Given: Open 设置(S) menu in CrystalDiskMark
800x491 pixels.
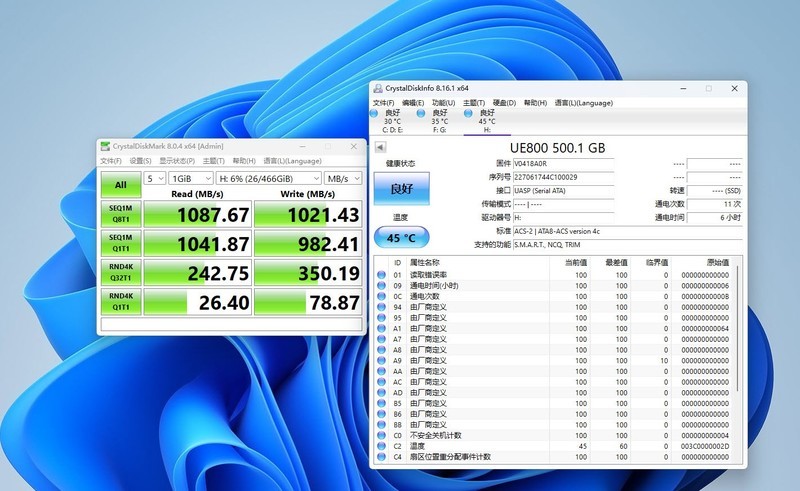Looking at the screenshot, I should 140,161.
